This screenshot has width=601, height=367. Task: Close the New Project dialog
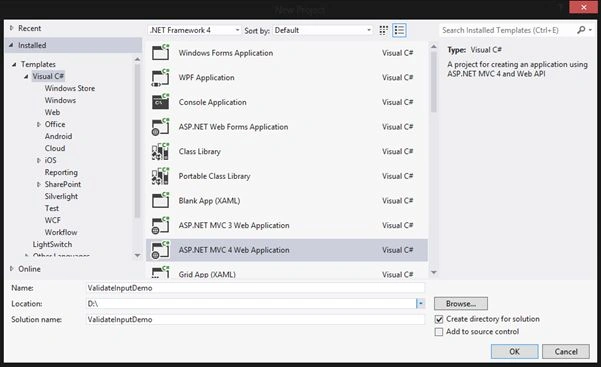click(x=583, y=7)
